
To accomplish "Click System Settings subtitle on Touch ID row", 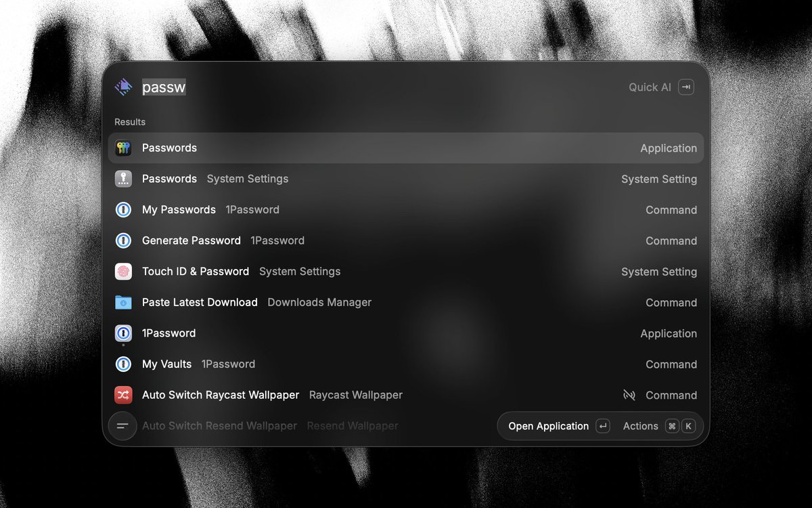I will 300,272.
